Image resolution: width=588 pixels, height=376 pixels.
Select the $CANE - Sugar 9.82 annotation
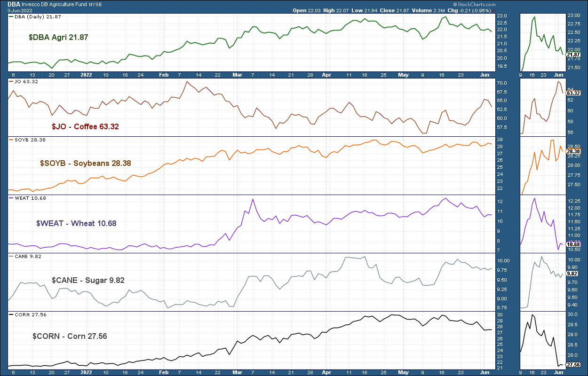click(x=88, y=280)
